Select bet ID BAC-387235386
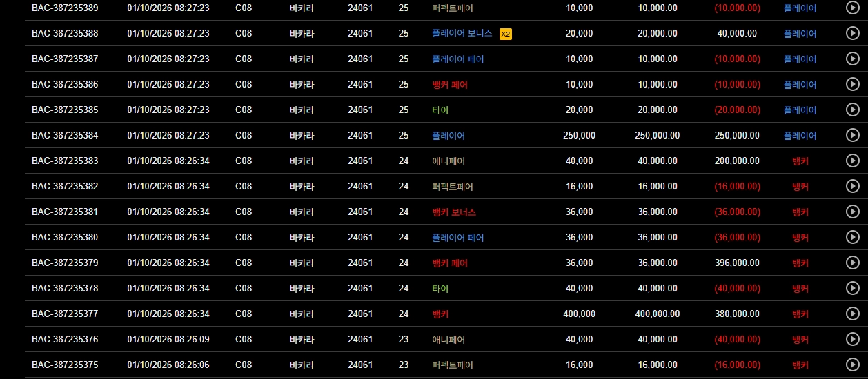This screenshot has width=868, height=379. click(x=65, y=85)
